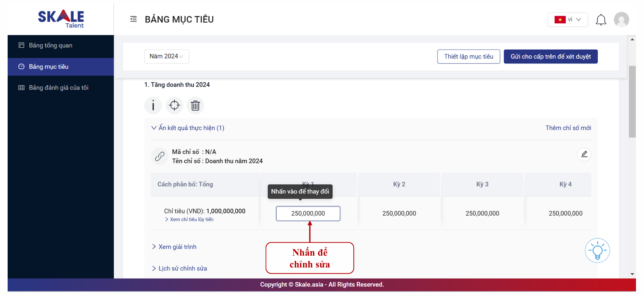Delete goal using trash icon
The width and height of the screenshot is (644, 298).
point(195,105)
